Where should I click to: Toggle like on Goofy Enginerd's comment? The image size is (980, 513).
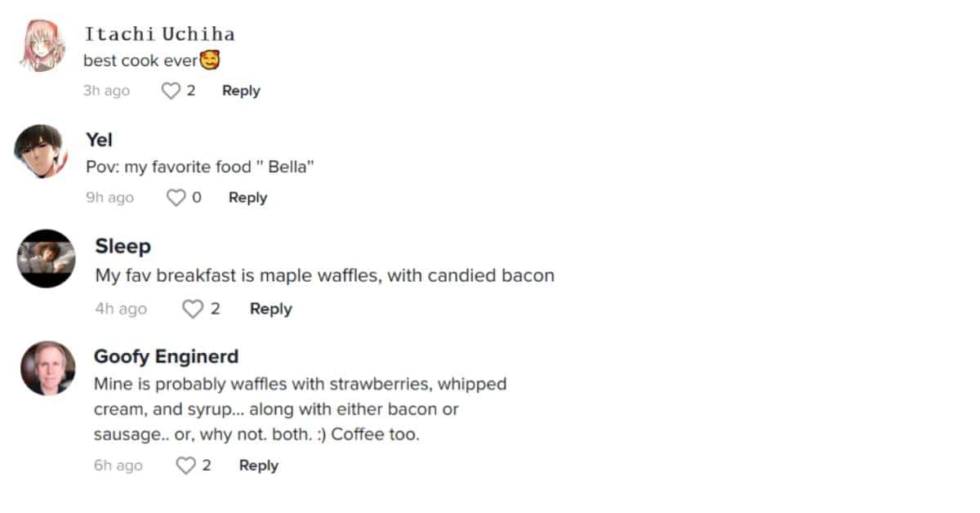point(184,466)
